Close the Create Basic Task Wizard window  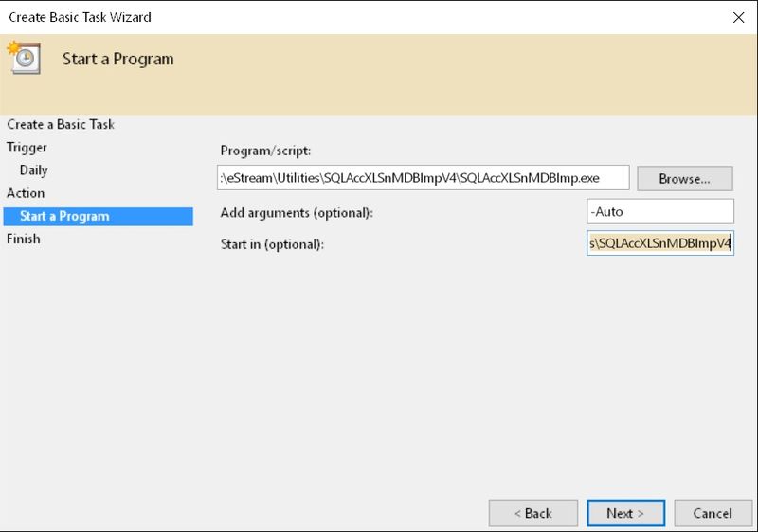tap(737, 17)
